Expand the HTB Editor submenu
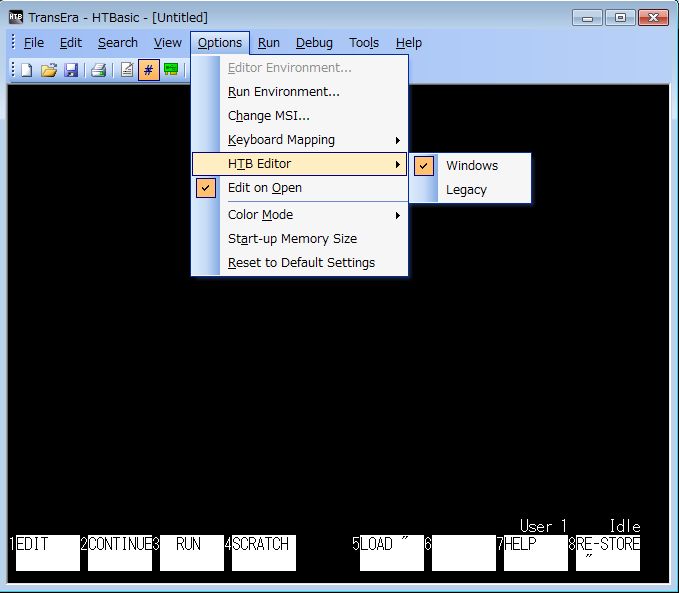The image size is (679, 593). tap(300, 164)
